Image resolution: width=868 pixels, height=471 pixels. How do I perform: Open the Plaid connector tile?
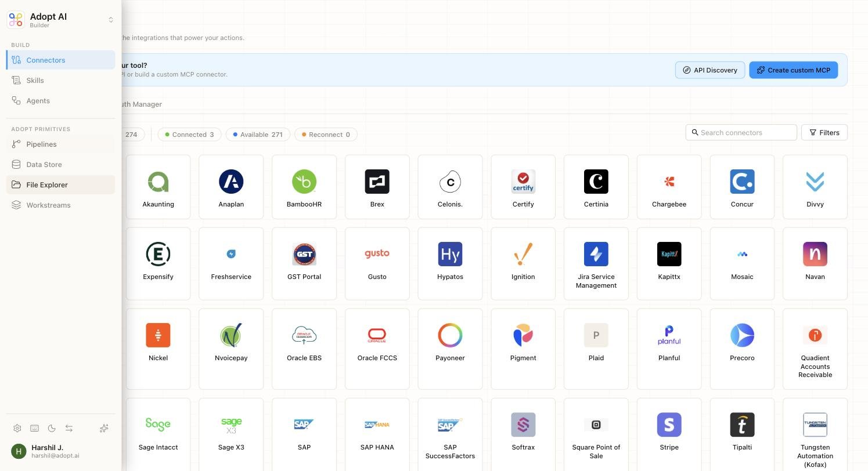pyautogui.click(x=596, y=349)
